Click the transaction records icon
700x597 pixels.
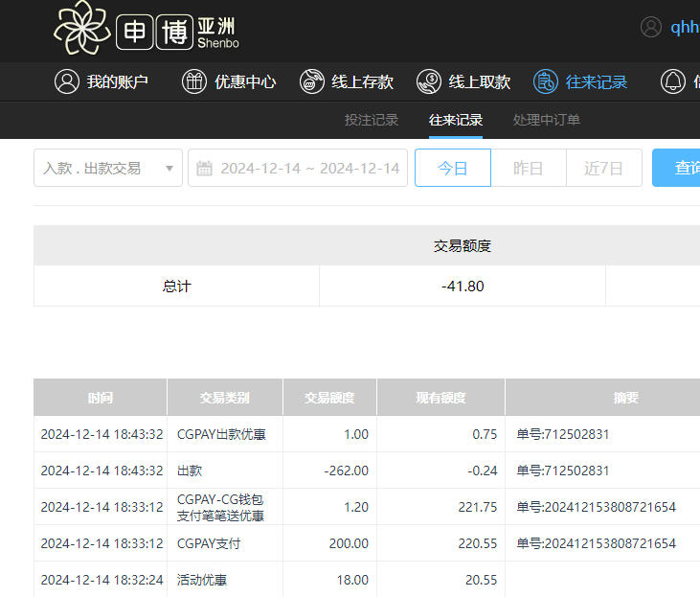[x=546, y=81]
